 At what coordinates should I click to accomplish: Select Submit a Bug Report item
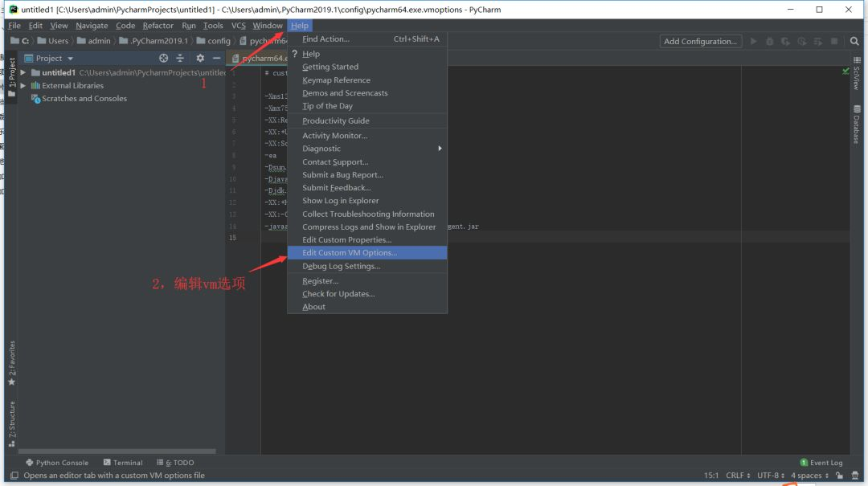pos(367,174)
